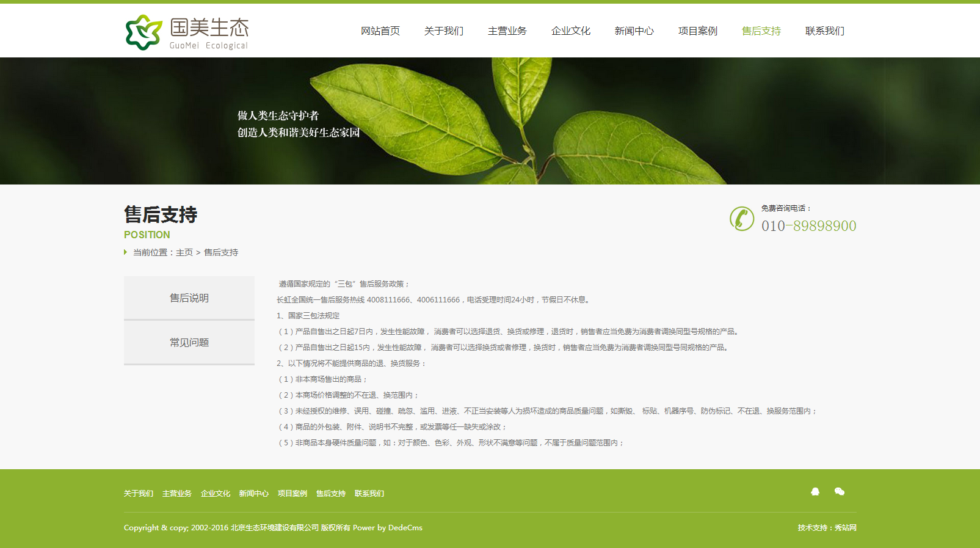Screen dimensions: 980x548
Task: Open the 企业文化 navigation item
Action: click(x=570, y=31)
